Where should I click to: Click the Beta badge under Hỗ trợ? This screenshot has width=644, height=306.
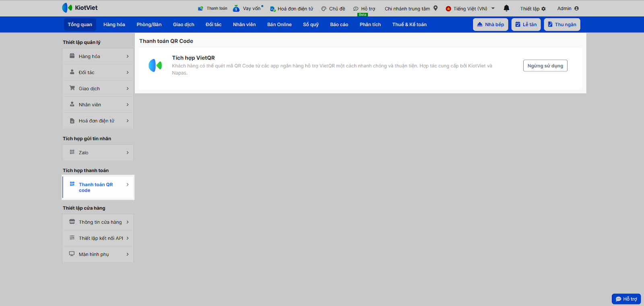[x=363, y=14]
